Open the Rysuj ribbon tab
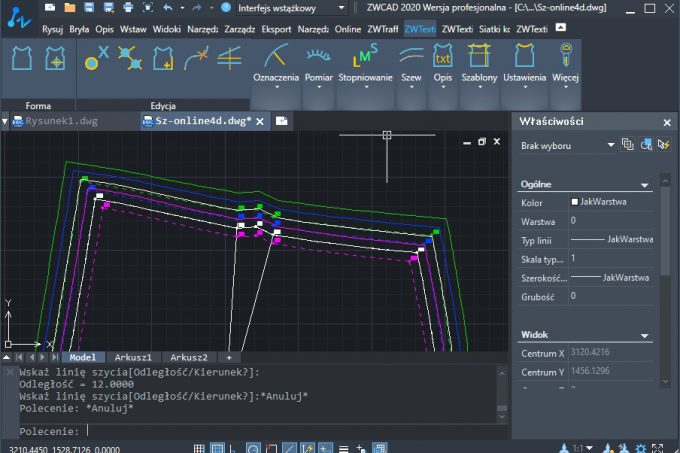680x453 pixels. pyautogui.click(x=52, y=29)
